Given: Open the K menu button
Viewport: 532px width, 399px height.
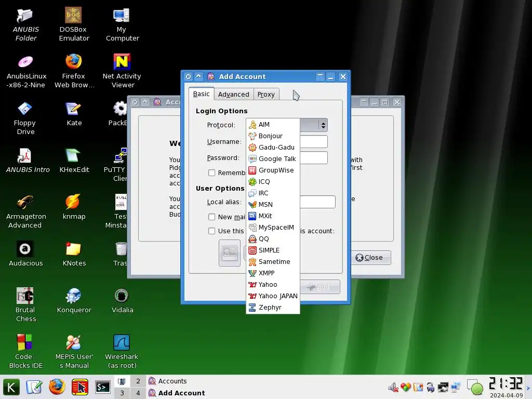Looking at the screenshot, I should (11, 387).
